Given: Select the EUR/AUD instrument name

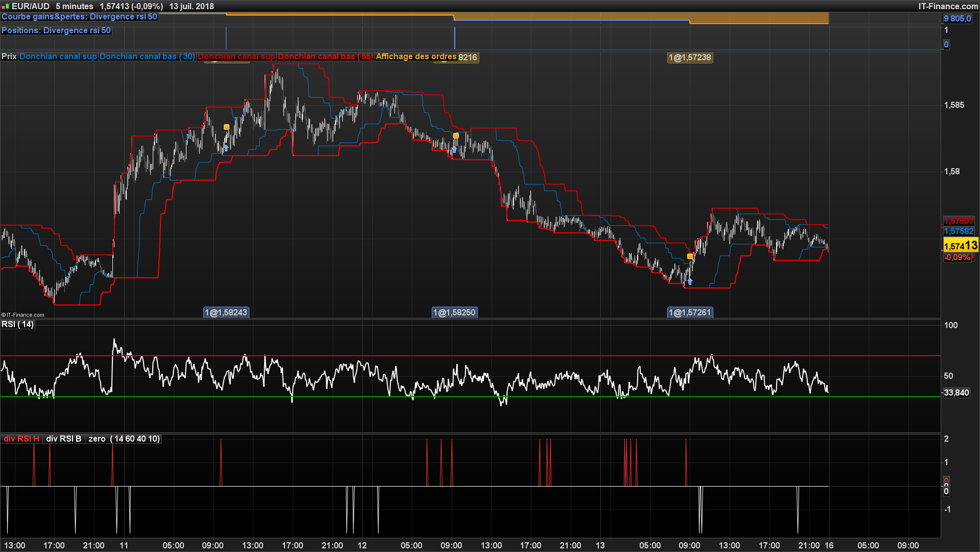Looking at the screenshot, I should [31, 6].
